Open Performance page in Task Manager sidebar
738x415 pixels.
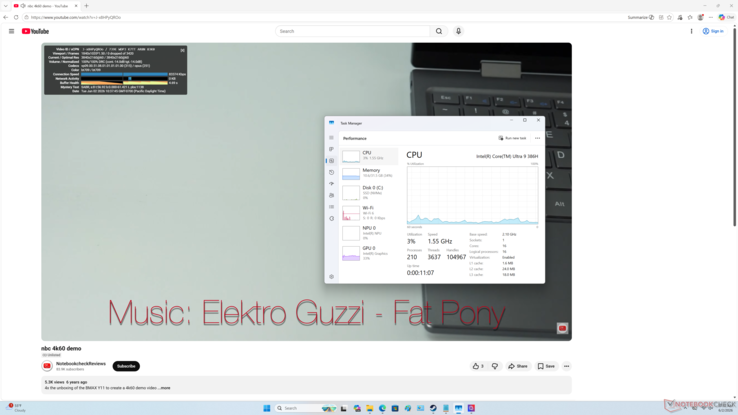point(331,161)
